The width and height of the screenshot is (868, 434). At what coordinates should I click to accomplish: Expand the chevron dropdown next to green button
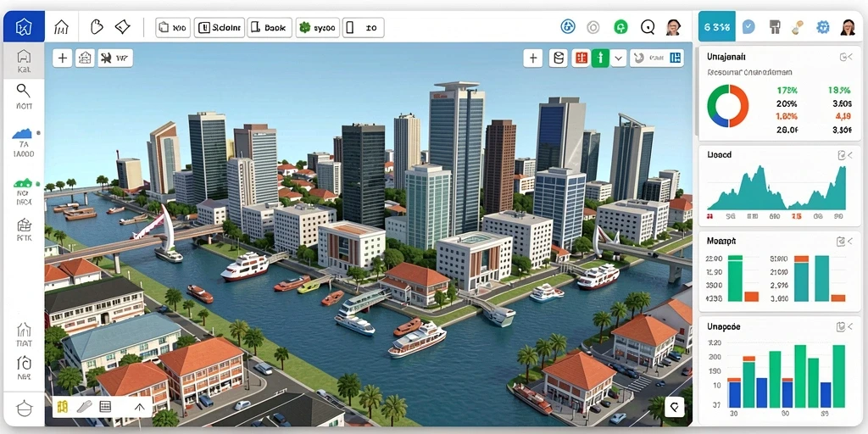point(618,58)
